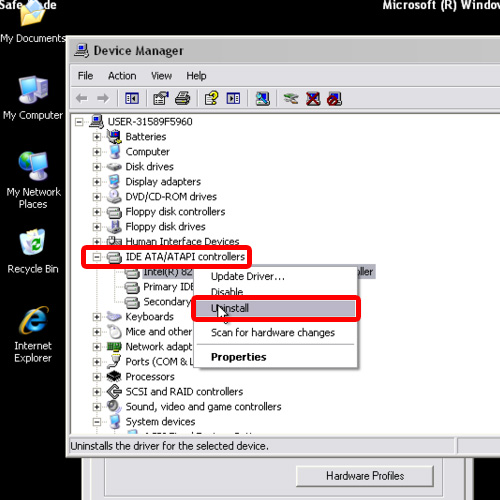Select the DVD/CD-ROM drives label

(171, 197)
